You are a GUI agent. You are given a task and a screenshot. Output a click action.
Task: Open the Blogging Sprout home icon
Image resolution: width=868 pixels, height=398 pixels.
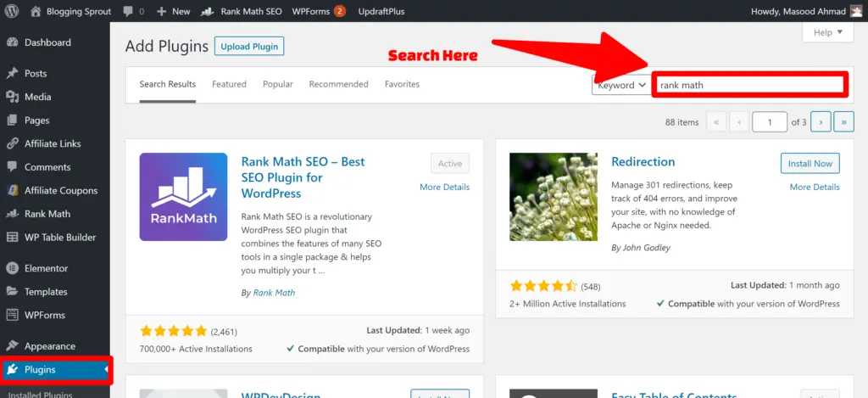[36, 11]
